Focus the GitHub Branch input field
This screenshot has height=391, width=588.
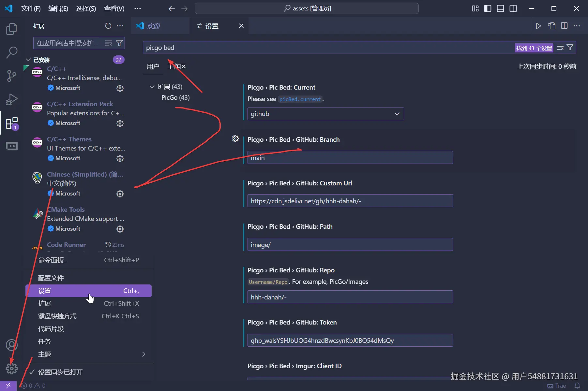(350, 158)
